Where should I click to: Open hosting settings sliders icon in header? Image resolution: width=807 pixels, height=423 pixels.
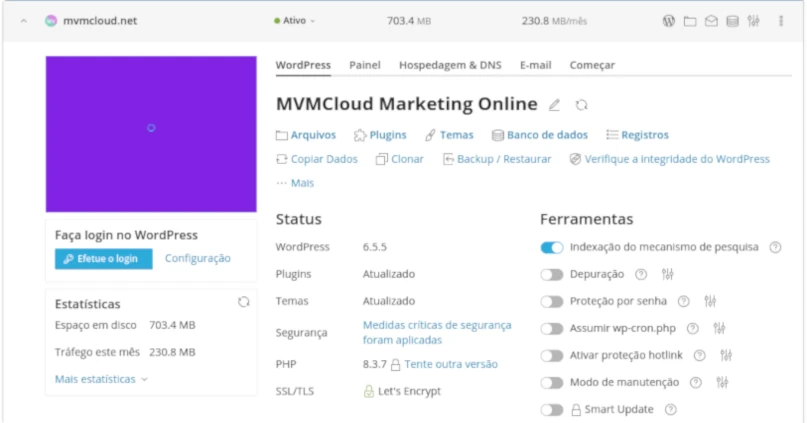click(753, 21)
